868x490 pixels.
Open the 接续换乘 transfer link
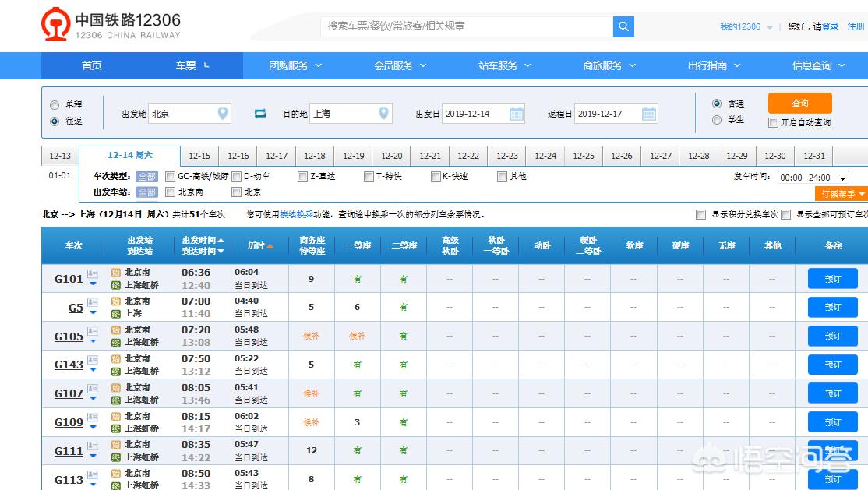(x=296, y=214)
